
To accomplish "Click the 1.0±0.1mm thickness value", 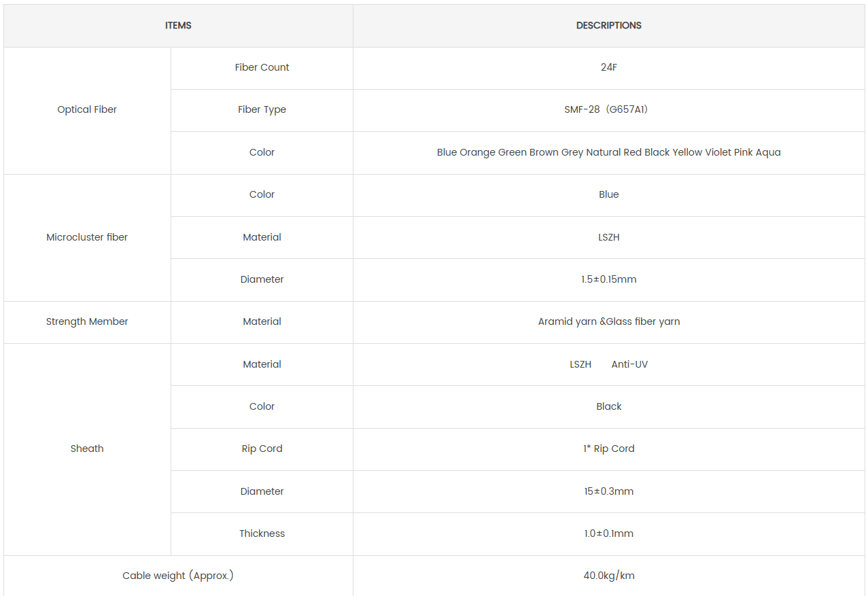I will pyautogui.click(x=608, y=533).
